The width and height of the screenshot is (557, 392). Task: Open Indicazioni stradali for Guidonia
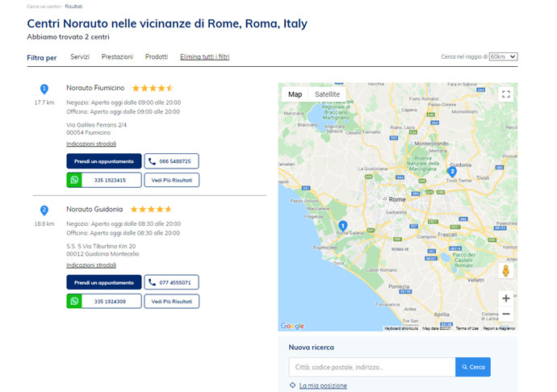[91, 265]
